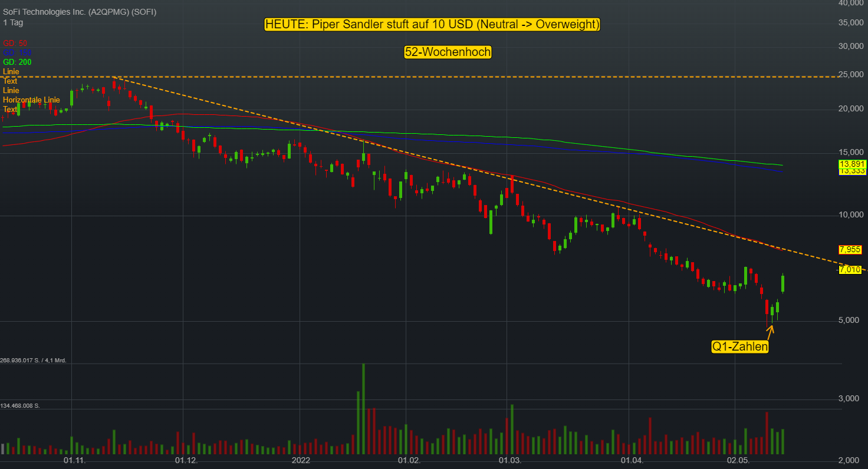Viewport: 868px width, 469px height.
Task: Click the 25,000 price axis label
Action: point(851,74)
